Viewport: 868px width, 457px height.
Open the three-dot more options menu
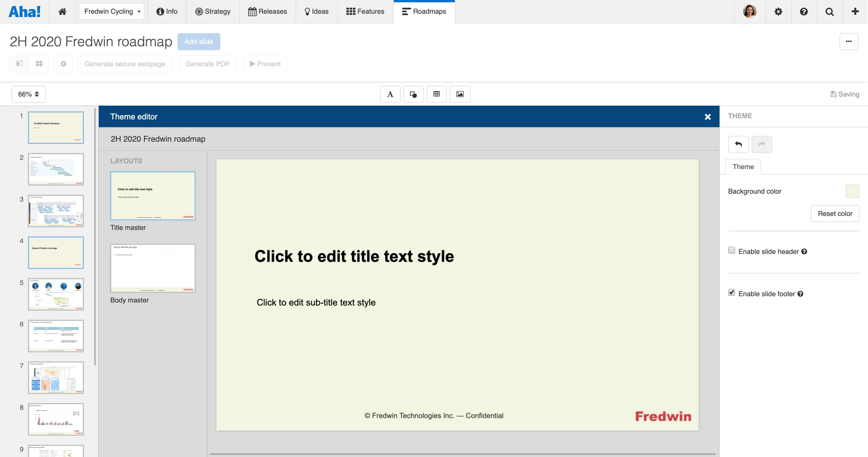pos(849,41)
